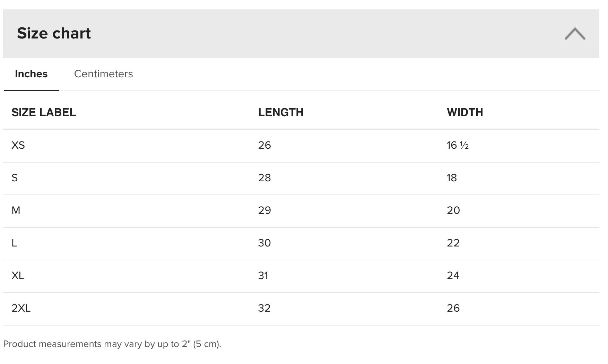Screen dimensions: 608x364
Task: Click the Size chart heading text
Action: [54, 33]
